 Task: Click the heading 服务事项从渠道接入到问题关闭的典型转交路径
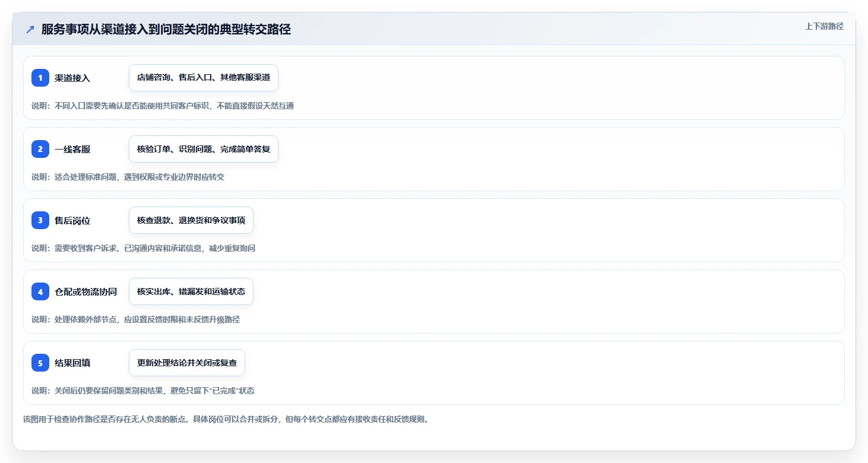(x=166, y=29)
